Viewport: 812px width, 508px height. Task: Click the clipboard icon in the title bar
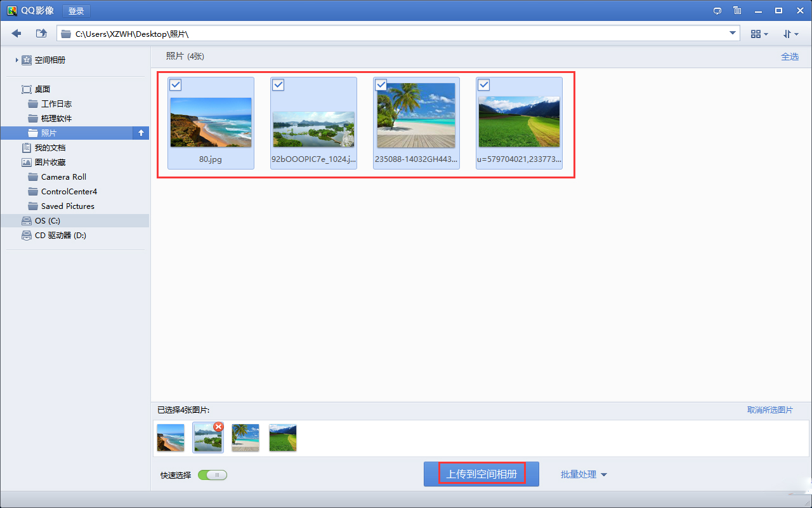737,11
